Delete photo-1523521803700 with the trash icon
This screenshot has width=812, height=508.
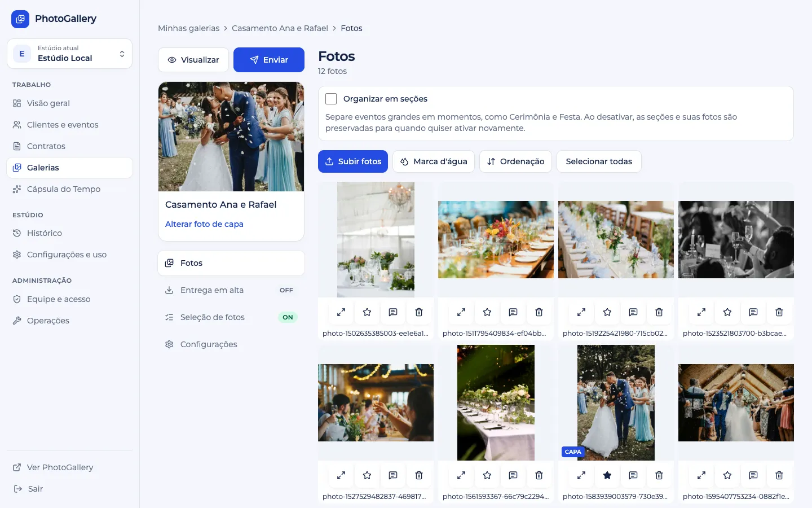(x=779, y=312)
